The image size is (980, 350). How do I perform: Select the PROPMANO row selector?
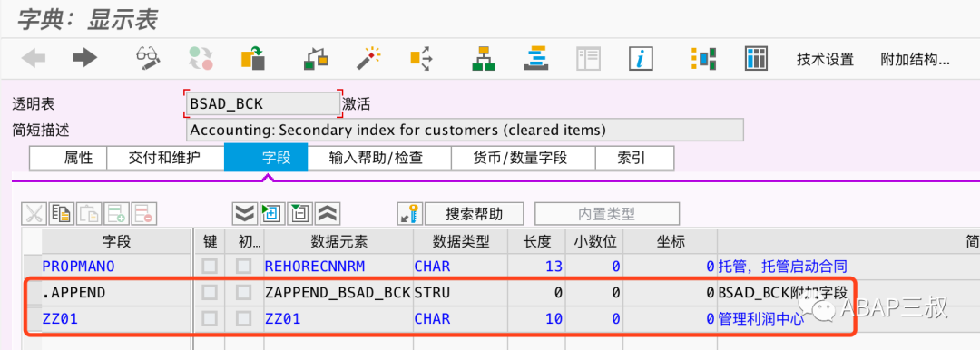point(32,267)
